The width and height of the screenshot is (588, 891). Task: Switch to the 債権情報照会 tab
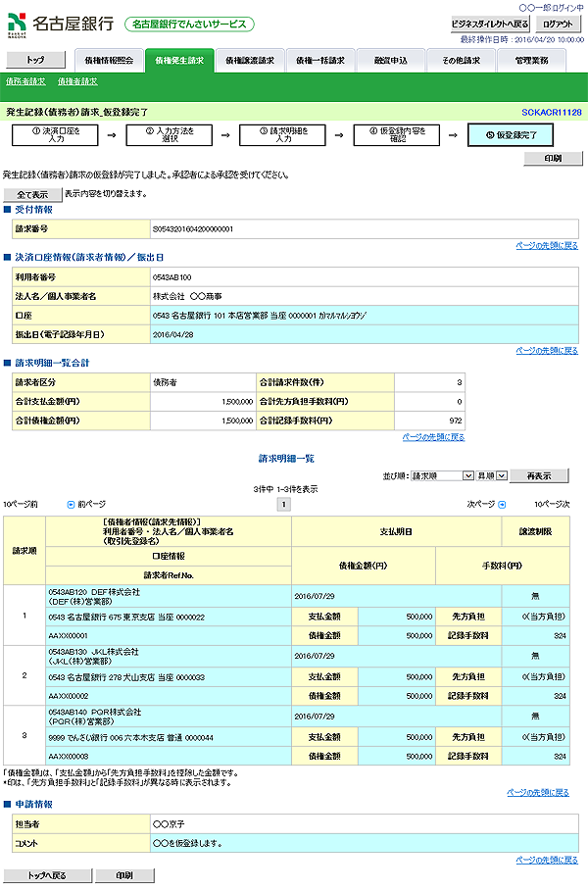pos(109,60)
